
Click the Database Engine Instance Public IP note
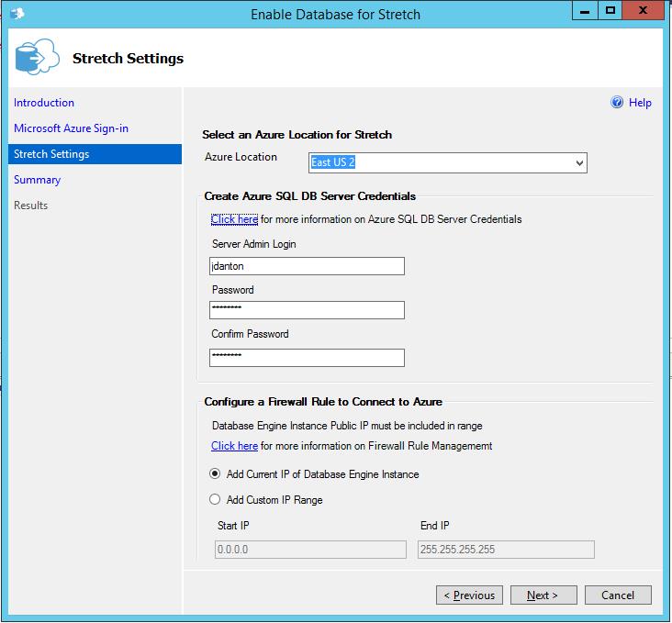pyautogui.click(x=347, y=426)
